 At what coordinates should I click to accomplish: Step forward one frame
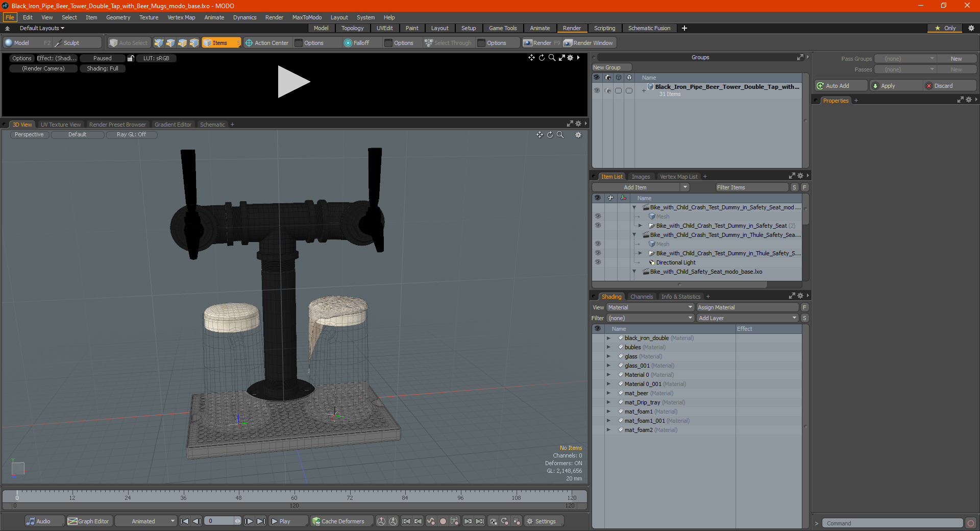point(249,521)
